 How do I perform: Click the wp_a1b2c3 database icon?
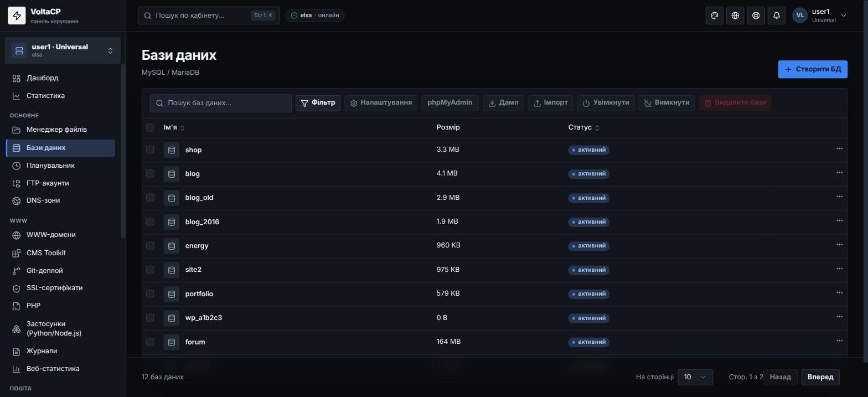(x=172, y=318)
